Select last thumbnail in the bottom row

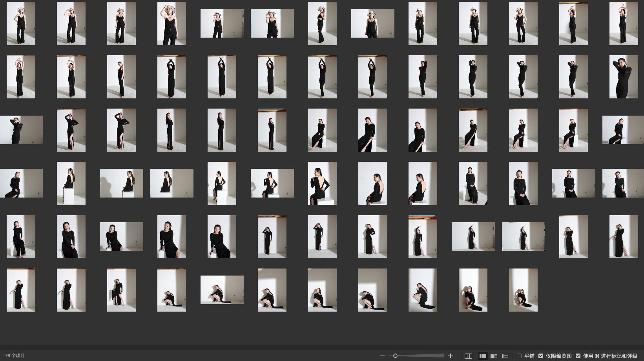click(523, 290)
